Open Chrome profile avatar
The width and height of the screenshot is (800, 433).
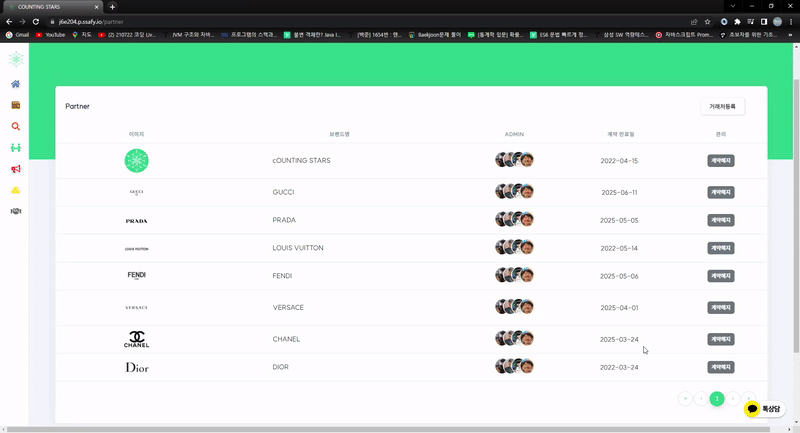pos(777,21)
